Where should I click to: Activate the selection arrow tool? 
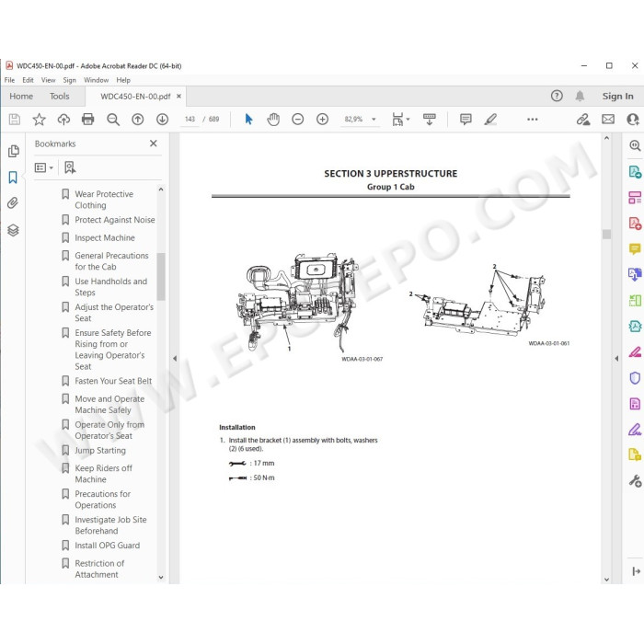tap(248, 119)
